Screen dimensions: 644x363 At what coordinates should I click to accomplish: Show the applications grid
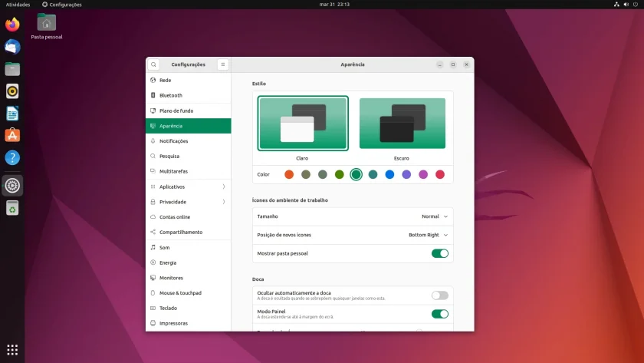click(x=12, y=350)
